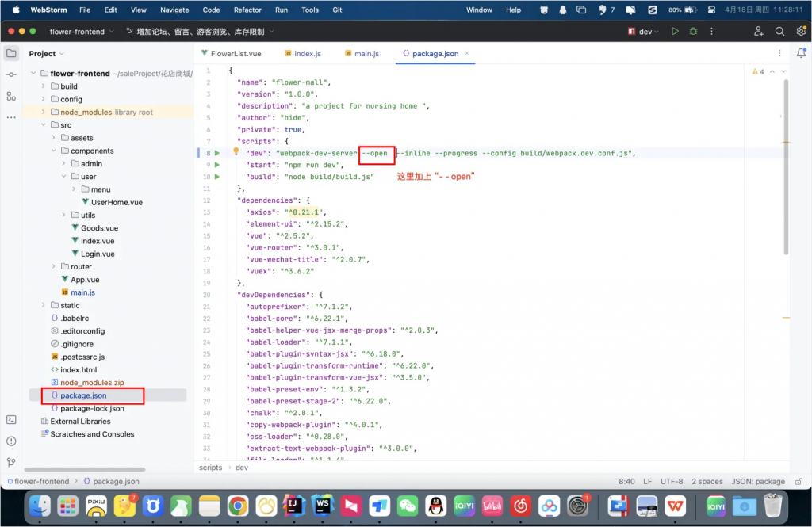Click the Debug bug icon

(693, 31)
